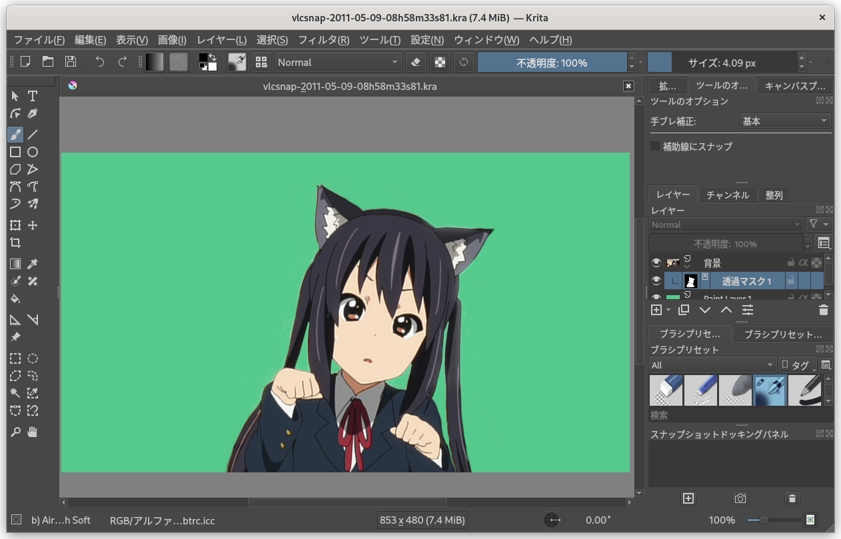Open the ファイル menu
Image resolution: width=841 pixels, height=539 pixels.
[39, 40]
